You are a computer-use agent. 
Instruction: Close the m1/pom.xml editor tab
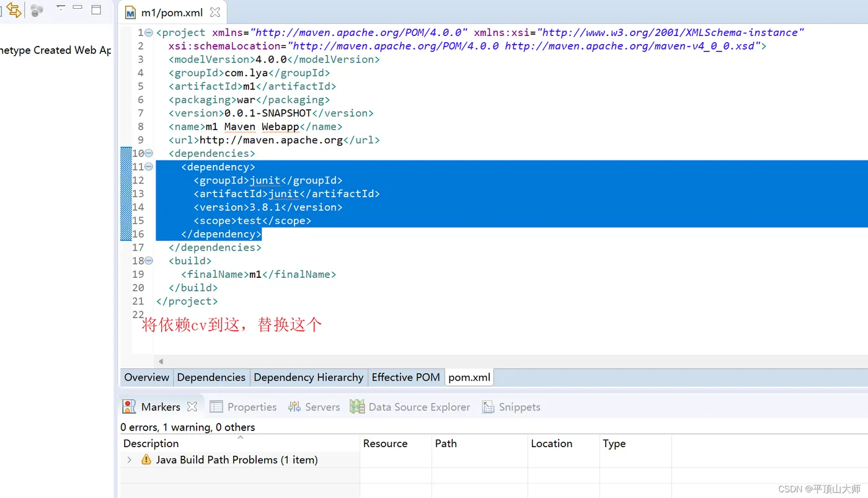[x=215, y=12]
